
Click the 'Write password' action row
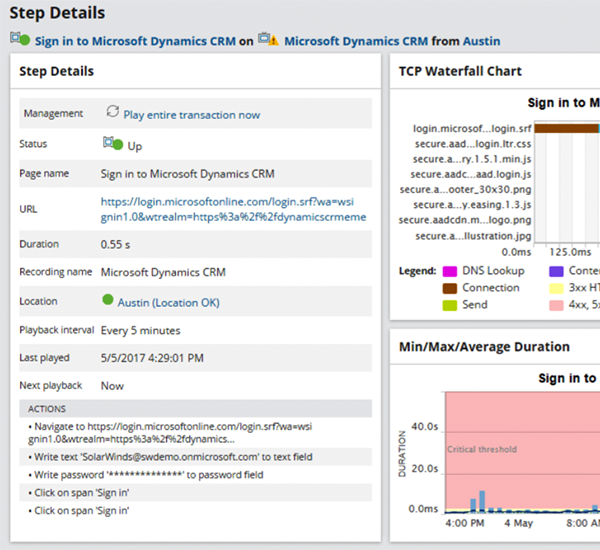click(196, 475)
